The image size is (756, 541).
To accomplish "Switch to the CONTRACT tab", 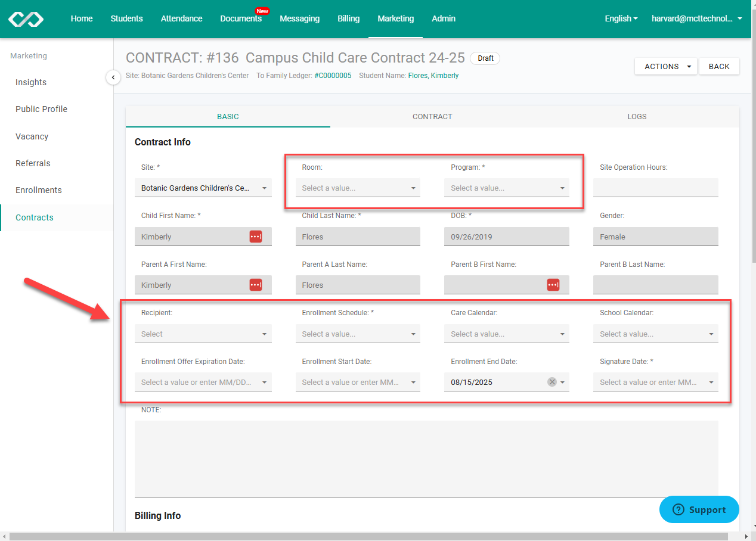I will coord(432,117).
